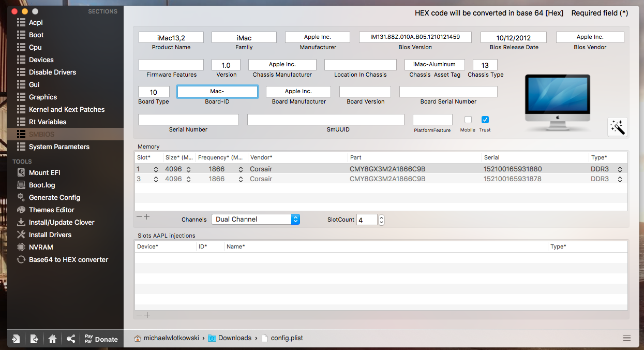Screen dimensions: 644x350
Task: Add a memory row with plus button
Action: (147, 217)
